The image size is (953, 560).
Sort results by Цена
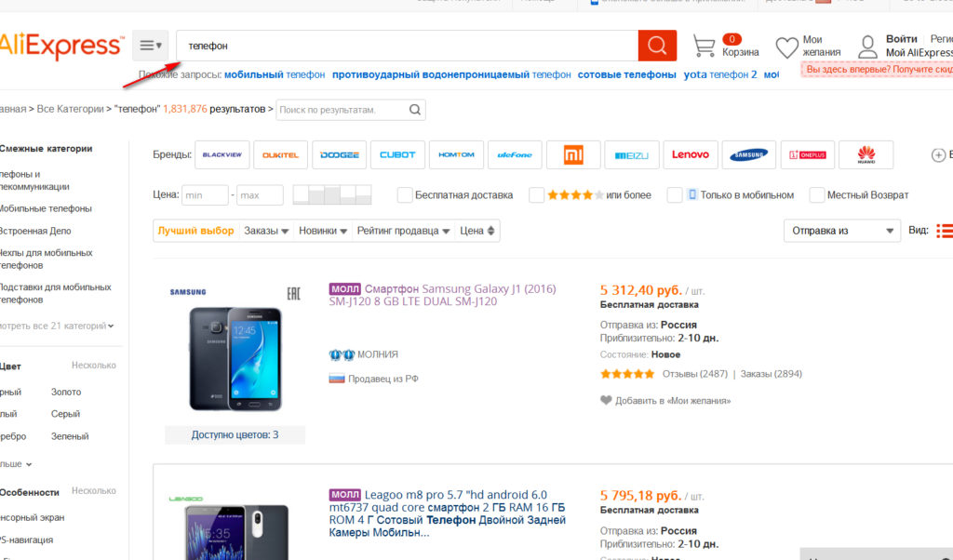477,231
